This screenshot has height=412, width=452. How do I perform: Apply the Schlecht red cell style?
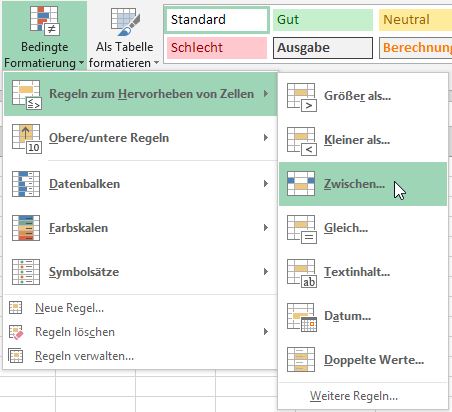pyautogui.click(x=217, y=47)
